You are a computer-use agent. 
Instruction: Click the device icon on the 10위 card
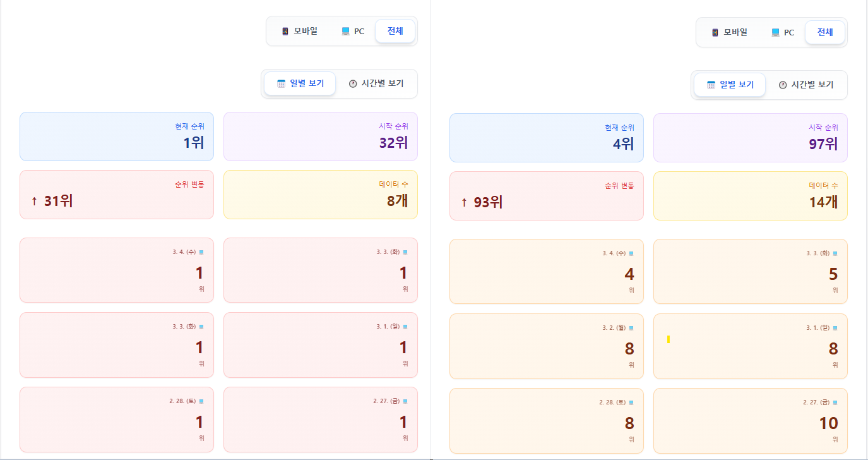(x=835, y=402)
